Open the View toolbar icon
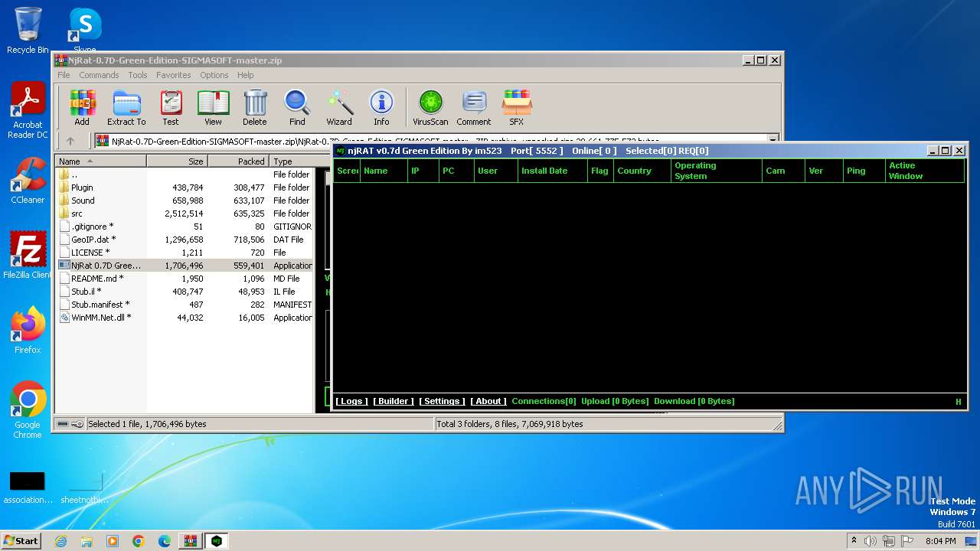This screenshot has height=551, width=980. click(x=213, y=108)
